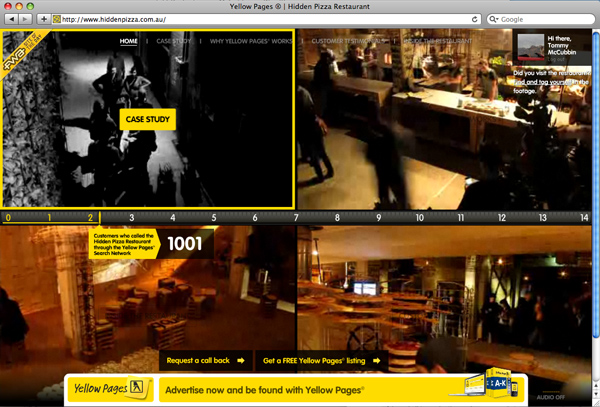Jump to marker 14 on the timeline

point(584,218)
